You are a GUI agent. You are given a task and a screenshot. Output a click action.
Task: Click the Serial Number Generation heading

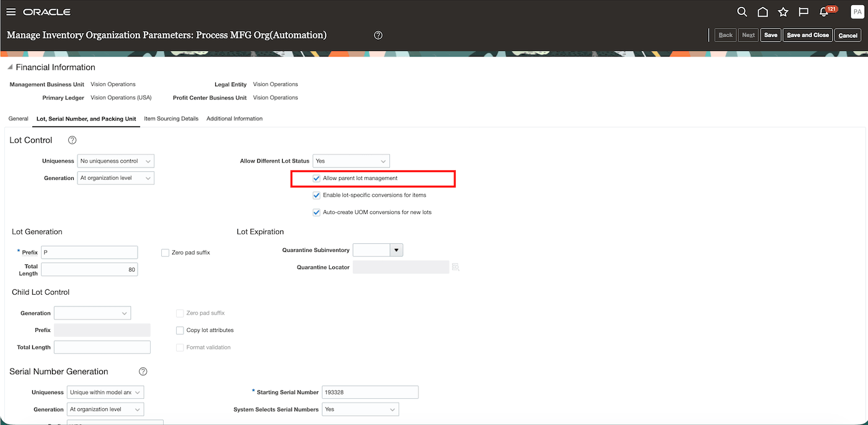tap(59, 372)
